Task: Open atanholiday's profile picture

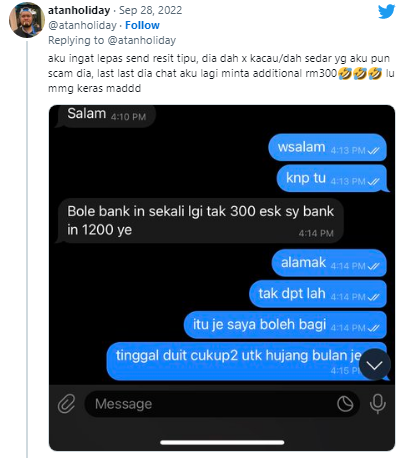Action: [x=27, y=20]
